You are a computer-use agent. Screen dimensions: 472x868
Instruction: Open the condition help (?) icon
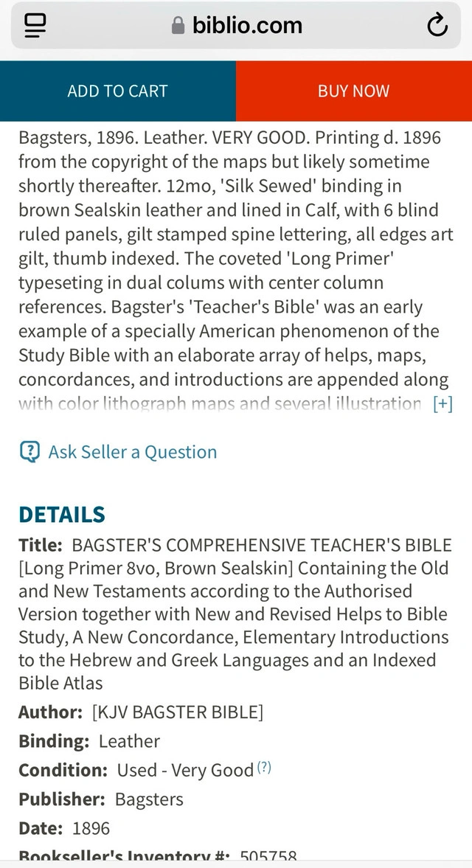264,768
